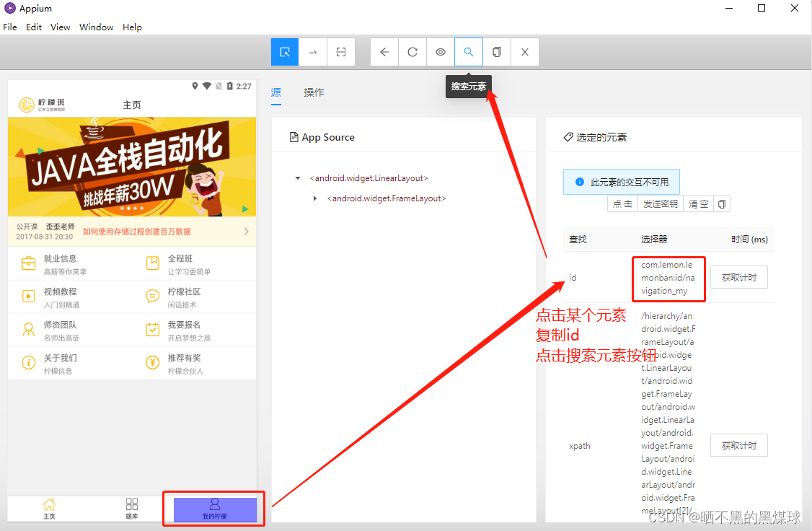The height and width of the screenshot is (531, 812).
Task: Open the Edit menu
Action: (x=34, y=27)
